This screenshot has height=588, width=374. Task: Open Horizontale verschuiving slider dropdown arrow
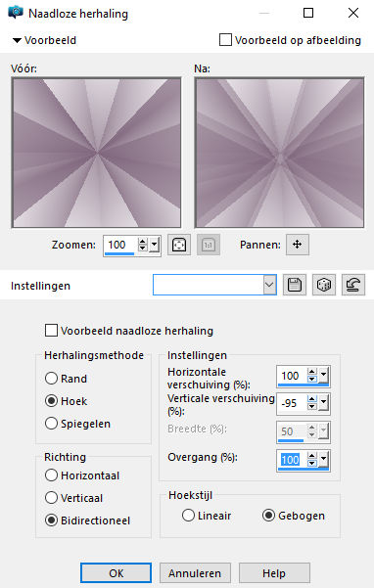(324, 375)
